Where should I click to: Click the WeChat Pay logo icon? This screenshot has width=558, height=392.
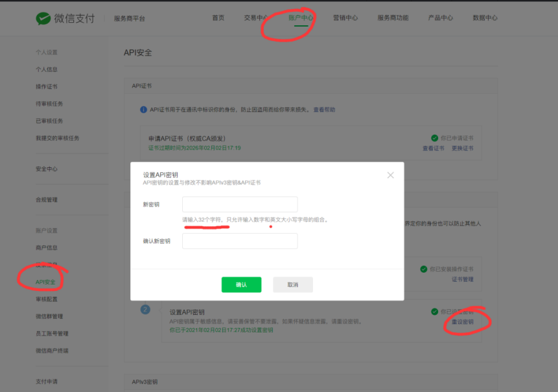[x=43, y=18]
